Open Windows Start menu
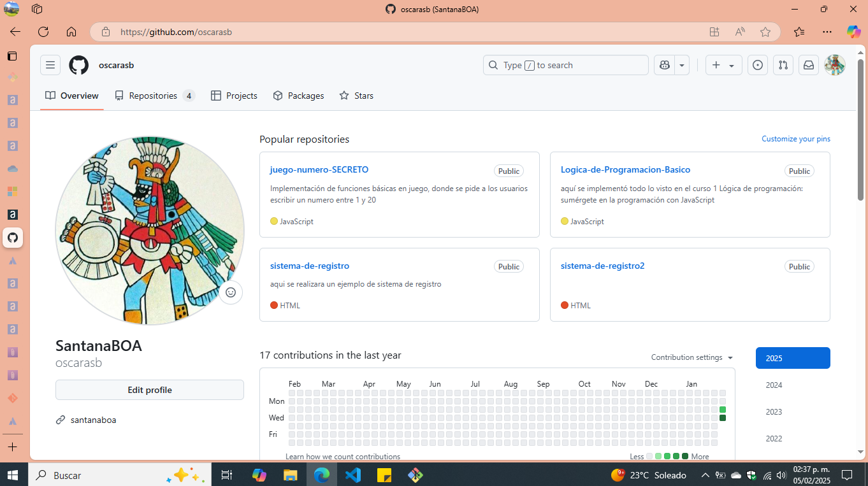 coord(12,475)
